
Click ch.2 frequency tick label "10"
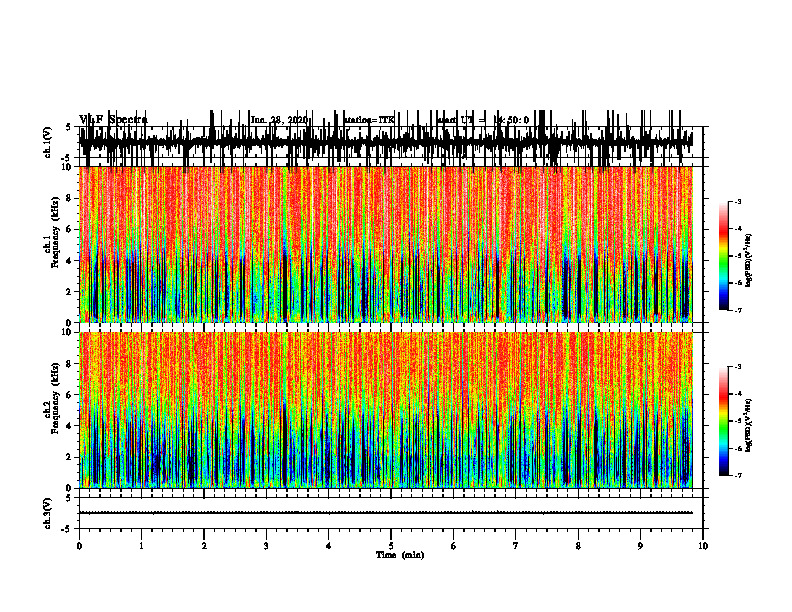pyautogui.click(x=67, y=332)
